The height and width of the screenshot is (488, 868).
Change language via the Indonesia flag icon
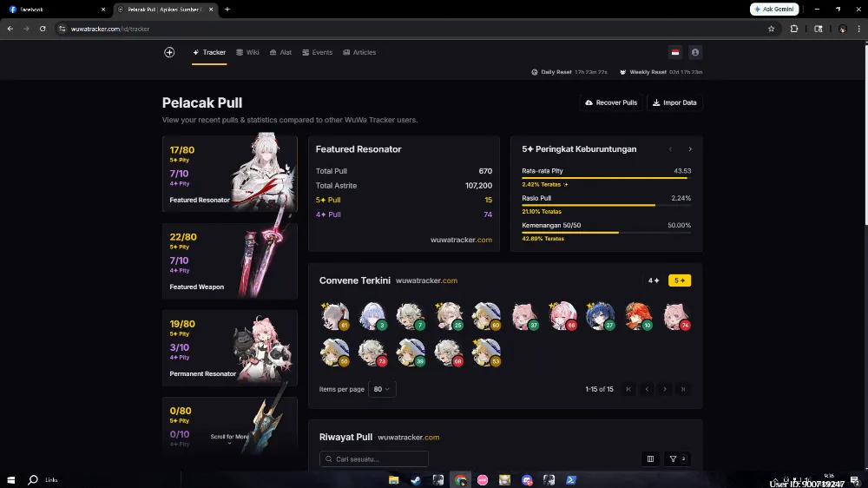coord(675,52)
